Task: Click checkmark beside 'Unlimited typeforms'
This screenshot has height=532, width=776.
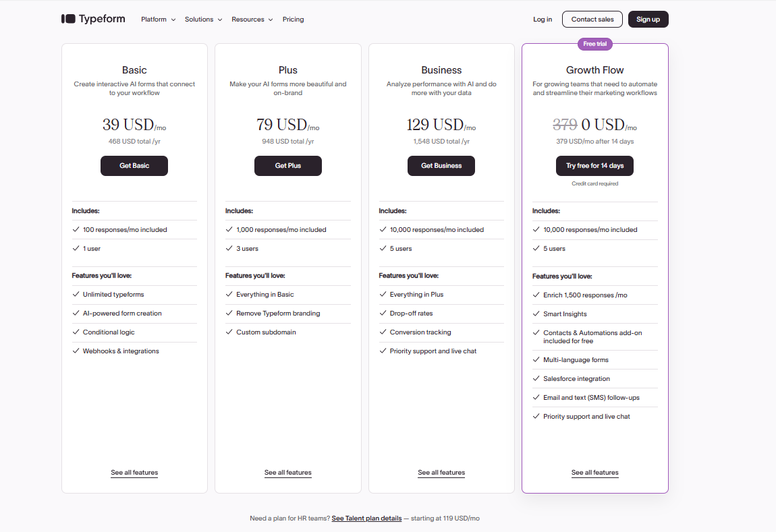Action: 76,294
